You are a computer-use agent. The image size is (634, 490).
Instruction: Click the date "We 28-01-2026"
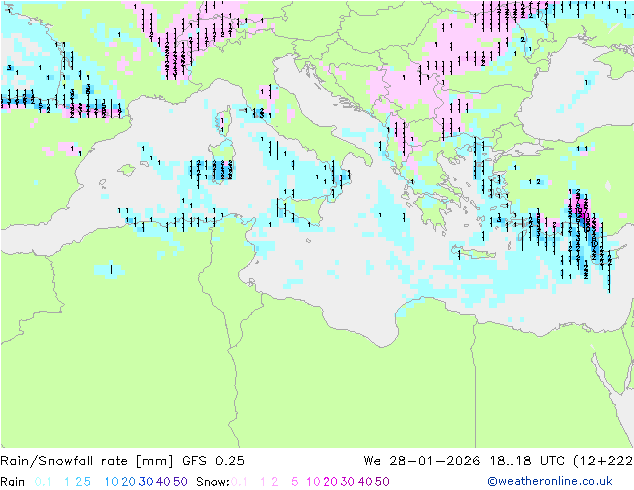pyautogui.click(x=422, y=461)
